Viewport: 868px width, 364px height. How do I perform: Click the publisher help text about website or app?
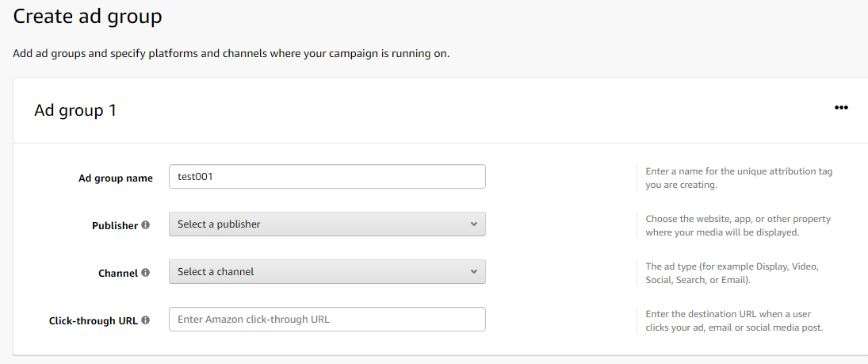pyautogui.click(x=738, y=225)
